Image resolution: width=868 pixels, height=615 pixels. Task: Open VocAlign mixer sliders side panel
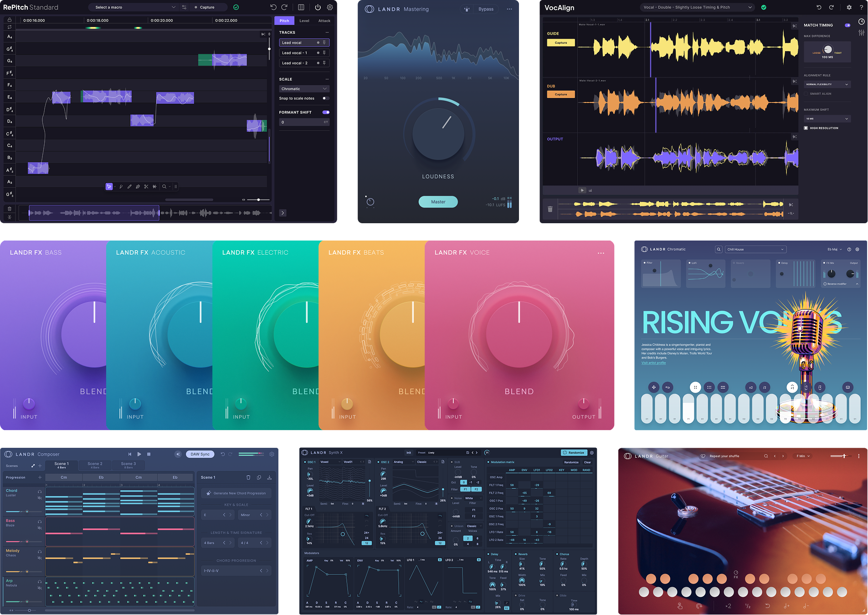tap(861, 33)
